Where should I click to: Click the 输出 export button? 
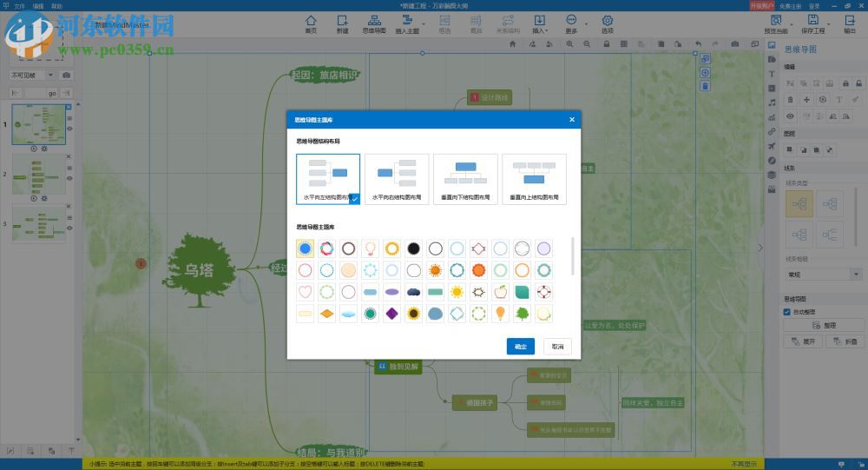tap(850, 23)
